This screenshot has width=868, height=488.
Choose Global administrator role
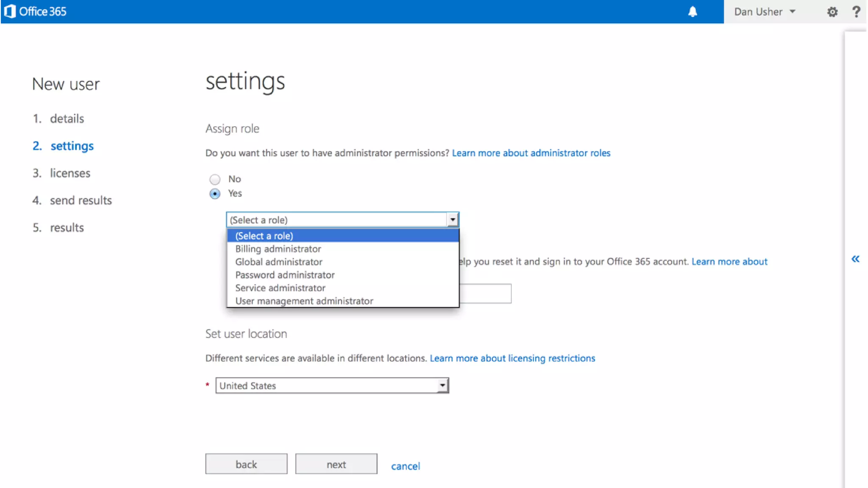point(279,262)
